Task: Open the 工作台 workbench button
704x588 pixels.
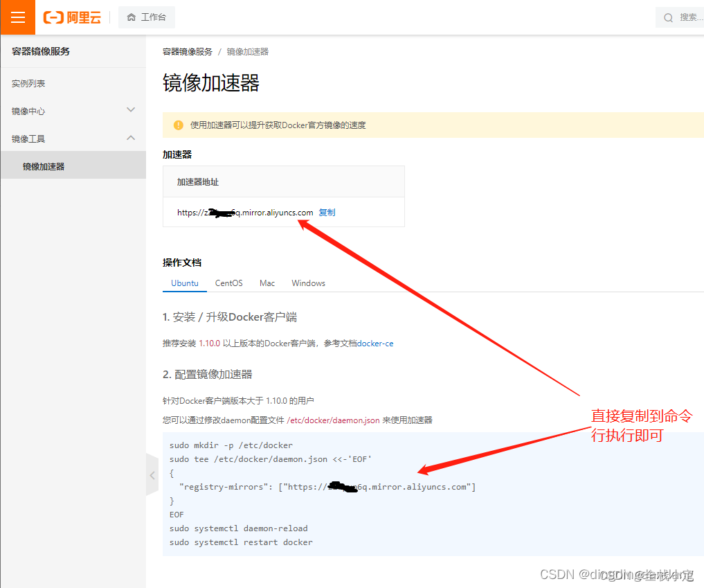Action: 146,17
